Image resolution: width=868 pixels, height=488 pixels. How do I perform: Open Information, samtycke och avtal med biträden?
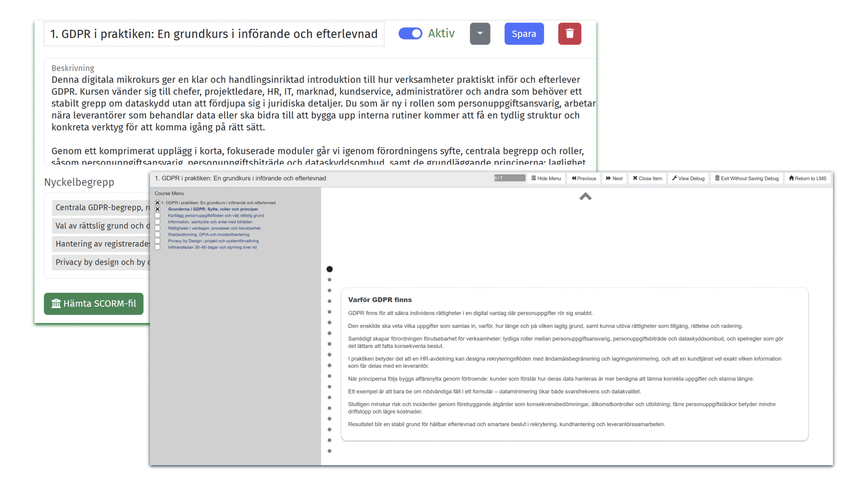(210, 222)
